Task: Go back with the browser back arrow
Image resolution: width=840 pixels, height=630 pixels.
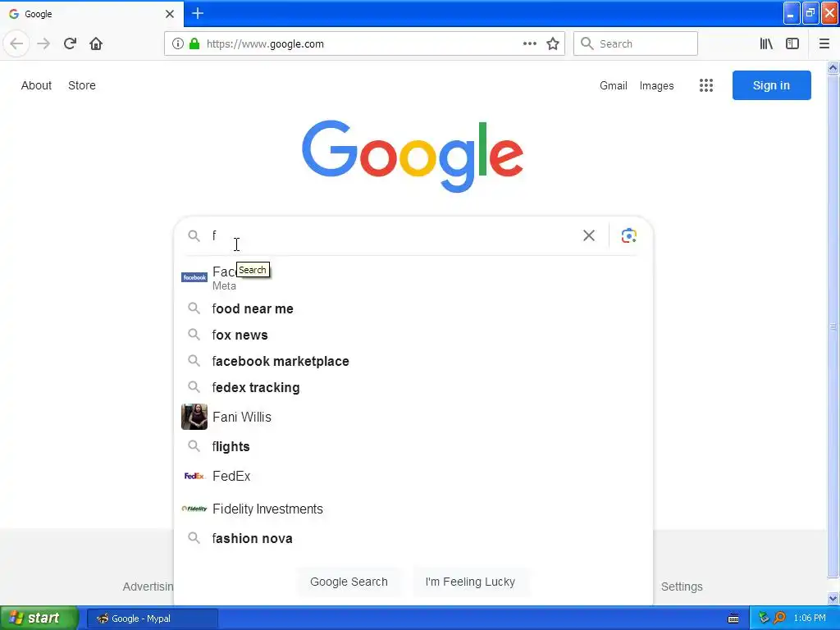Action: [x=16, y=43]
